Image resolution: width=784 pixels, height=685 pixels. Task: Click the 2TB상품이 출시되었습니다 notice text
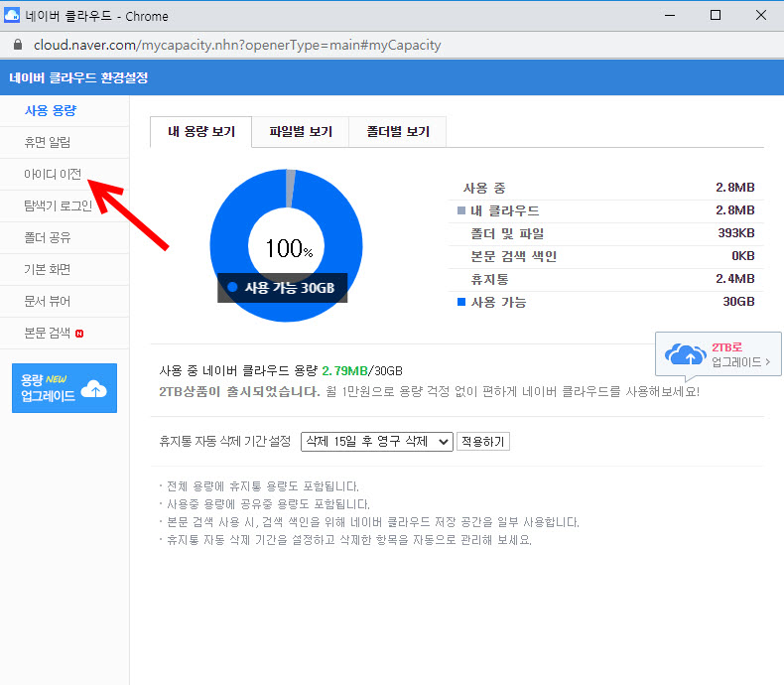[239, 391]
